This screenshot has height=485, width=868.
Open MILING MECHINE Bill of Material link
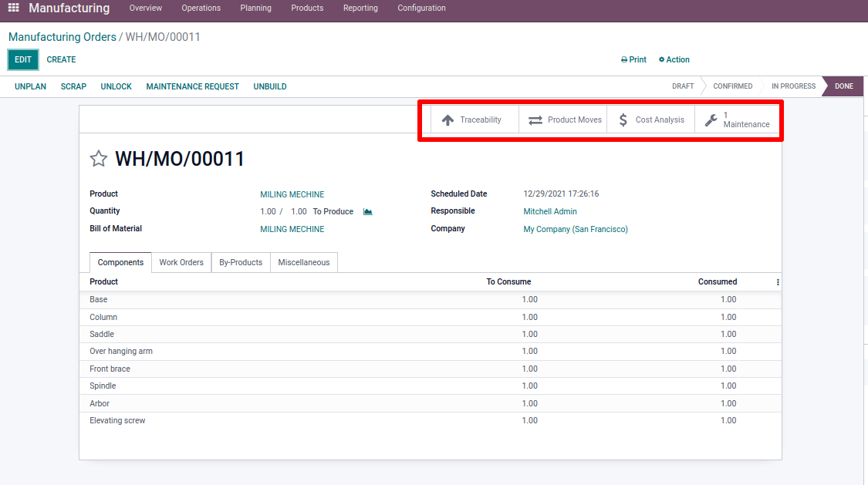pyautogui.click(x=292, y=229)
